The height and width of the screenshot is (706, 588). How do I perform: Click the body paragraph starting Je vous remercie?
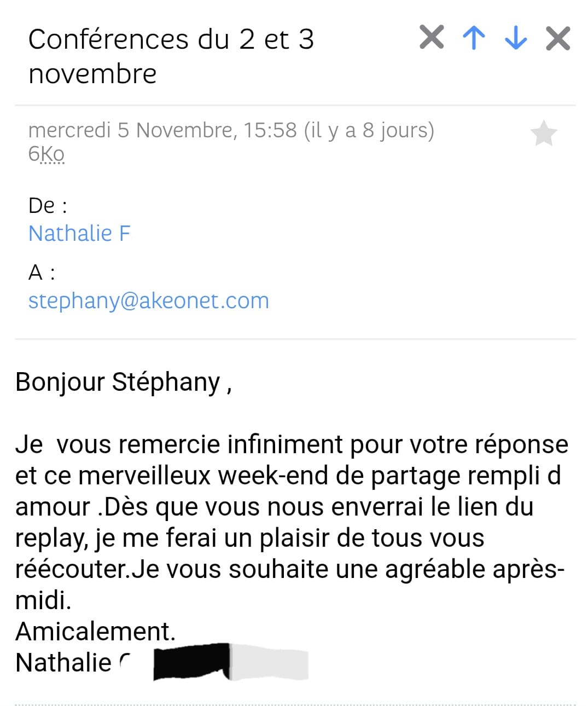[291, 506]
